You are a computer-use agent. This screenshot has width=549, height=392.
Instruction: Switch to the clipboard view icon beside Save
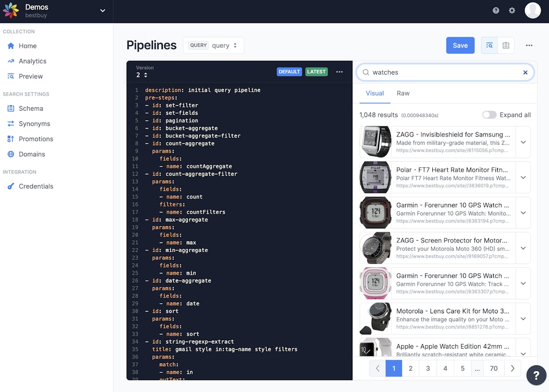coord(506,45)
